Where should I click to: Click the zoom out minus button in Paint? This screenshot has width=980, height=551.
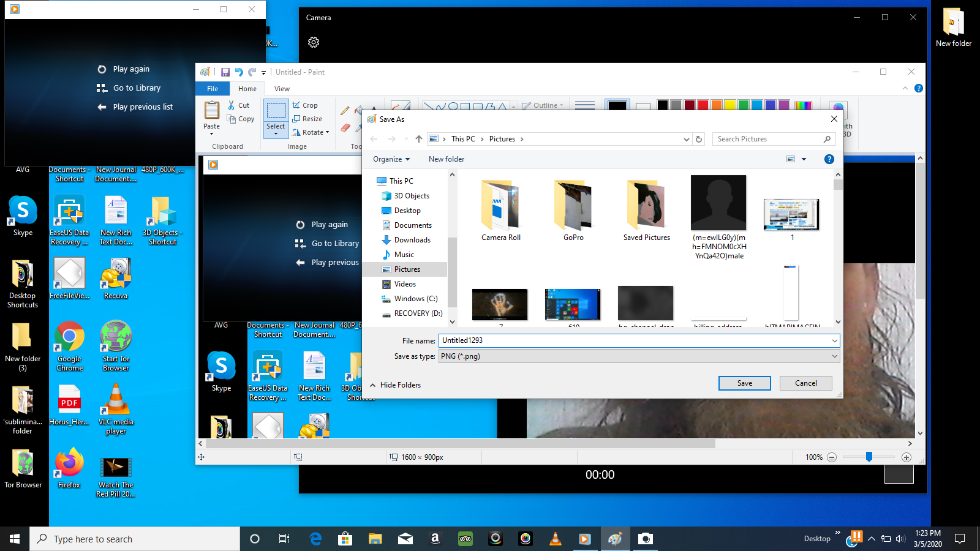pyautogui.click(x=832, y=457)
